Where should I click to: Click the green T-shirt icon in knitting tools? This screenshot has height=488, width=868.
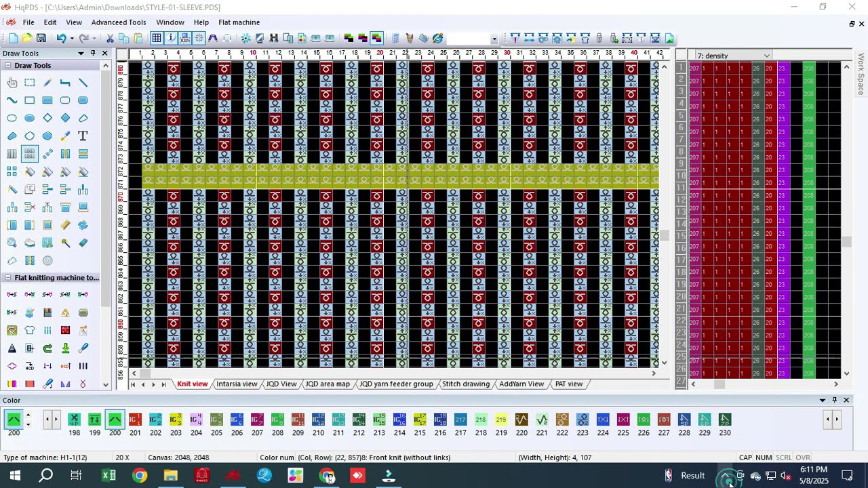pos(30,331)
